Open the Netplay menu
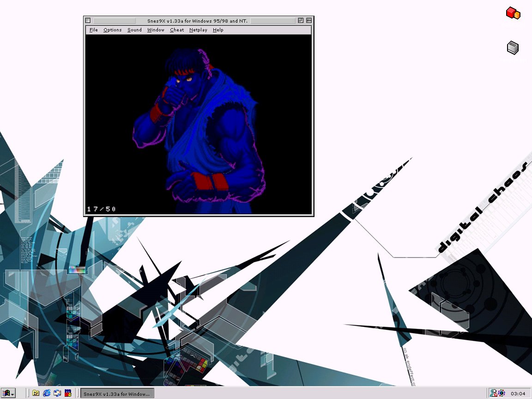 tap(198, 30)
